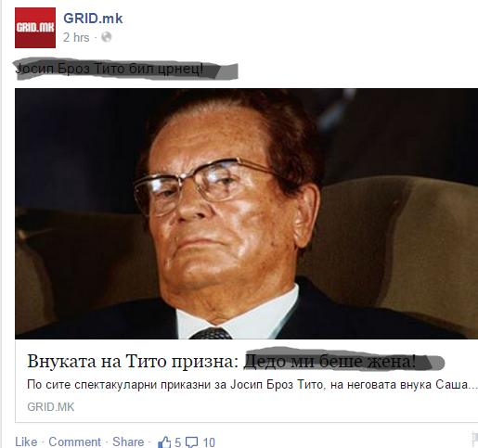Click the truncation ellipsis after 'Саша'
The image size is (478, 448).
[x=472, y=386]
